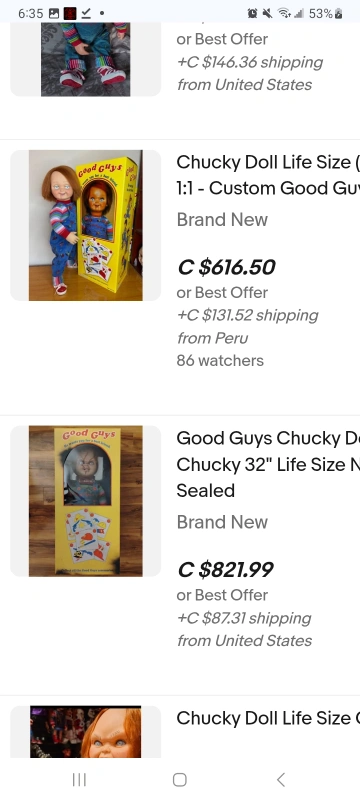Viewport: 360px width, 800px height.
Task: Tap the battery 53% indicator
Action: click(326, 14)
